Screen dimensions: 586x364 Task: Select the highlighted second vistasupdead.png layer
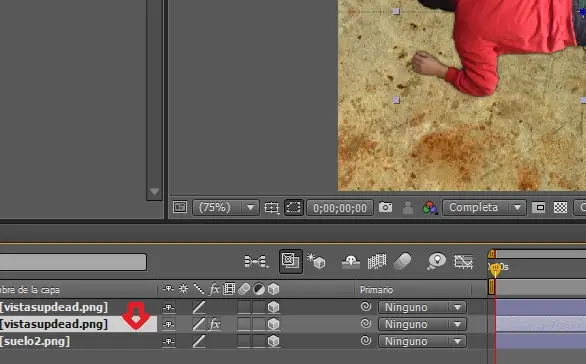tap(54, 324)
